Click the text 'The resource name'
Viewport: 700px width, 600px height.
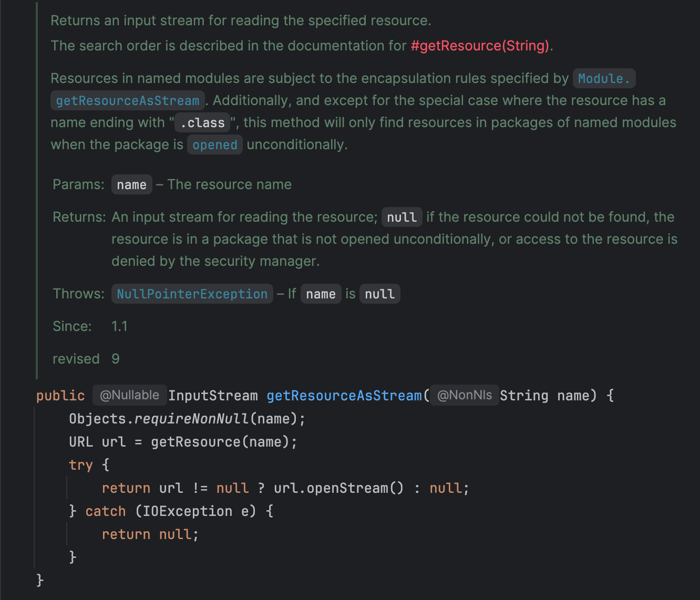click(x=230, y=184)
